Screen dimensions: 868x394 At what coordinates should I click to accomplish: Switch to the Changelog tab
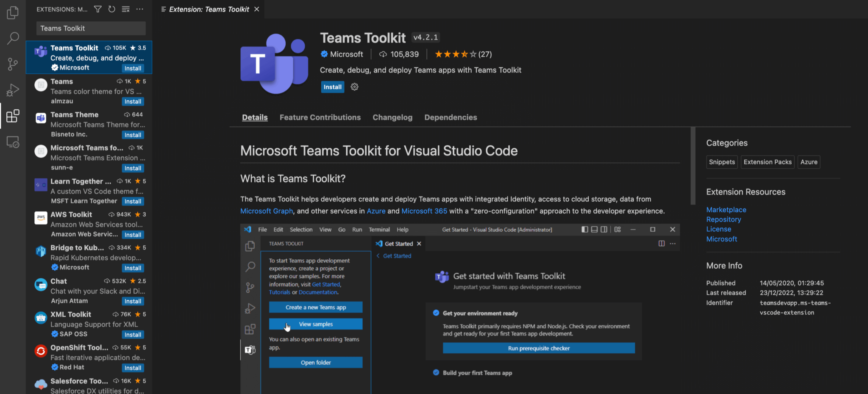tap(392, 117)
